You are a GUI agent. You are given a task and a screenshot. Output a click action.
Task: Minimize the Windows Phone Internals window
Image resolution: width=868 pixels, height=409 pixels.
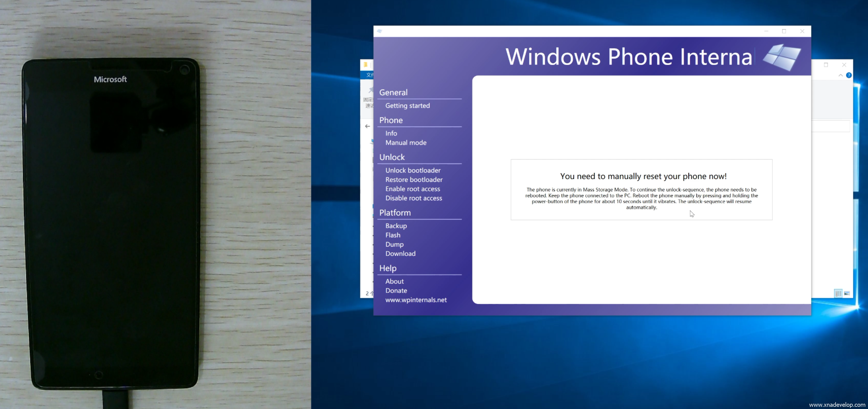pos(766,31)
